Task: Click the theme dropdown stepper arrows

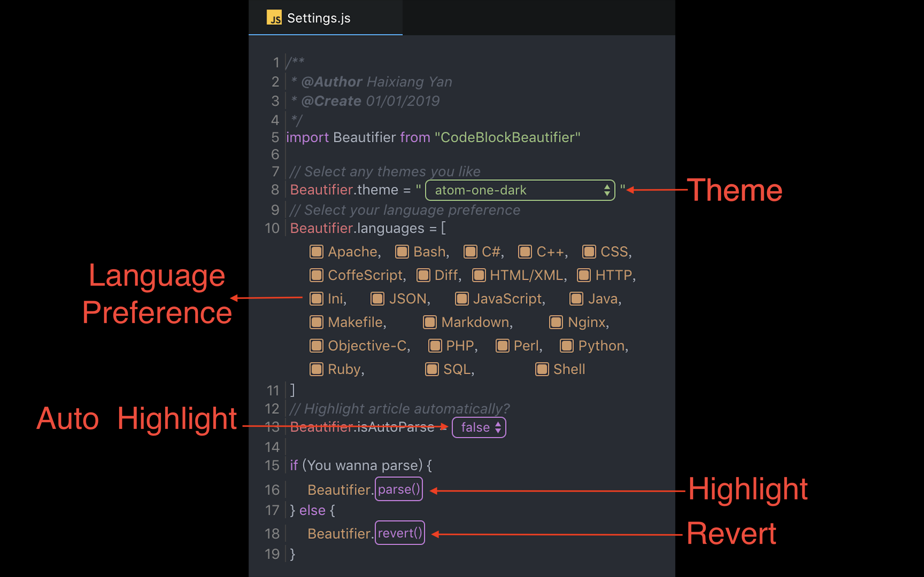Action: click(x=607, y=190)
